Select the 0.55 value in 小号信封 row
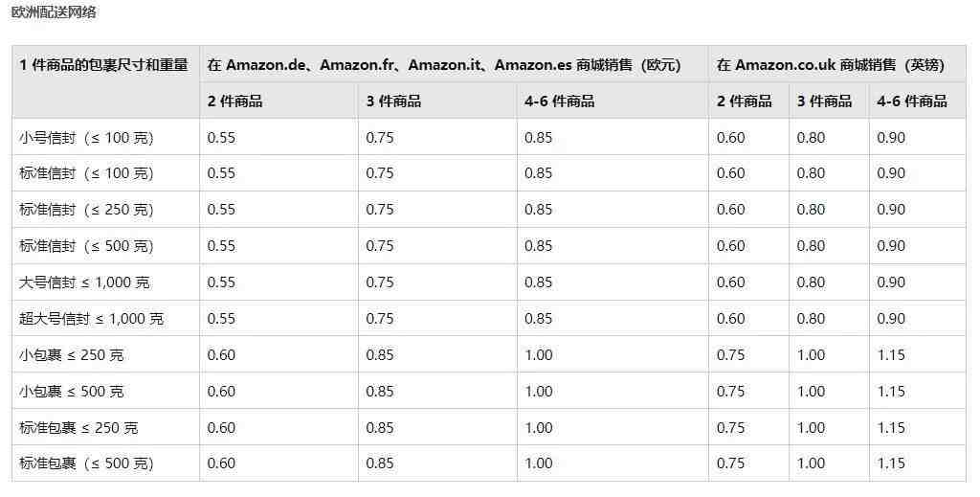 [221, 138]
